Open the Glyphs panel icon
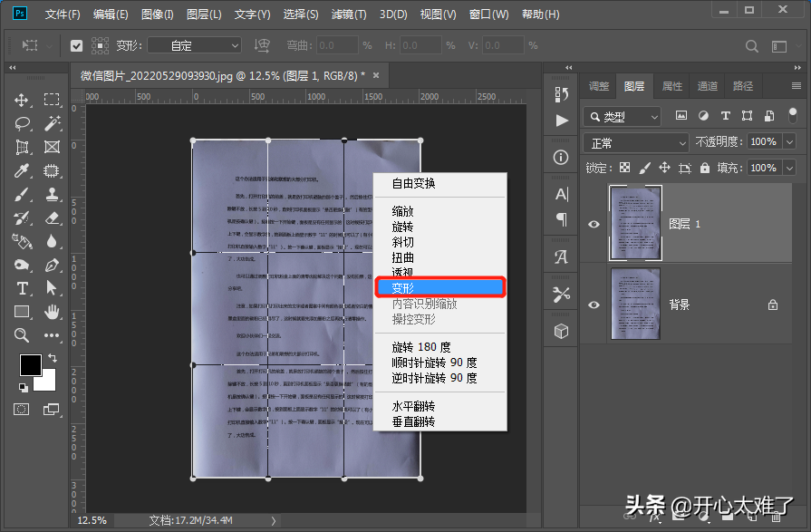Image resolution: width=811 pixels, height=532 pixels. tap(561, 256)
